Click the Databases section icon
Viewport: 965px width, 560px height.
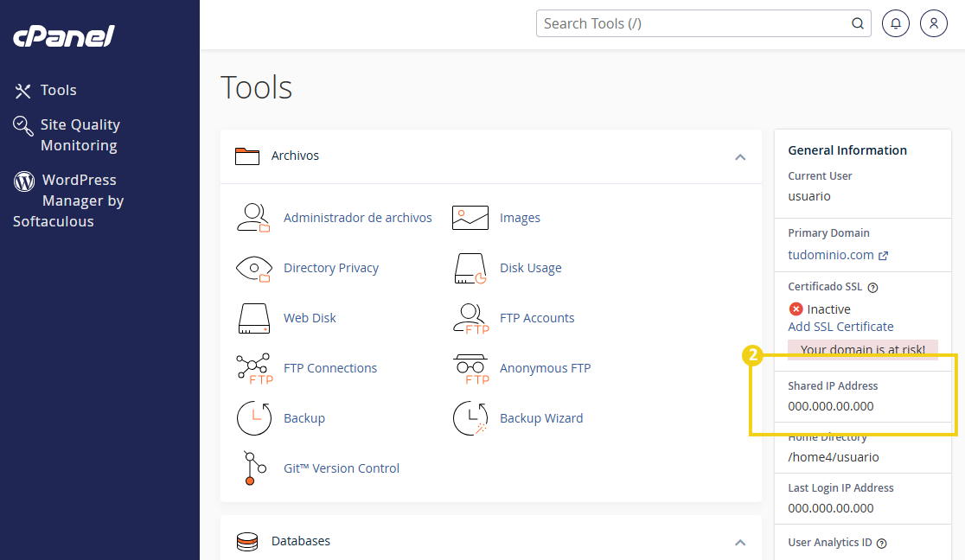click(247, 542)
